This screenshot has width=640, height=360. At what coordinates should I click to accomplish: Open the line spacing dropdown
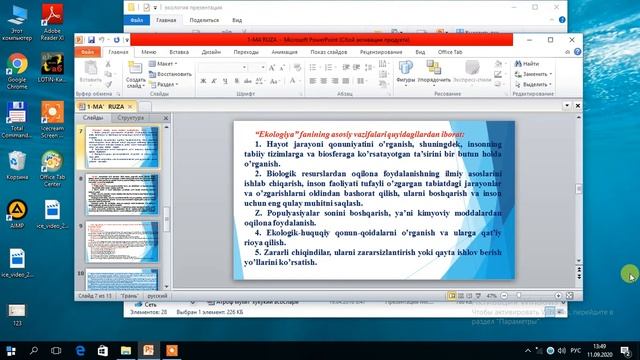(x=369, y=67)
